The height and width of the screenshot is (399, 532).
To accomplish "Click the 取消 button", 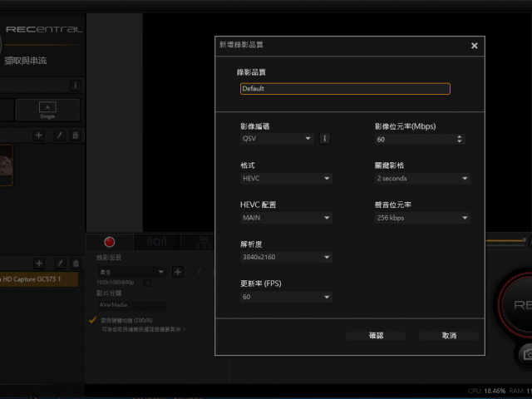I will [449, 336].
